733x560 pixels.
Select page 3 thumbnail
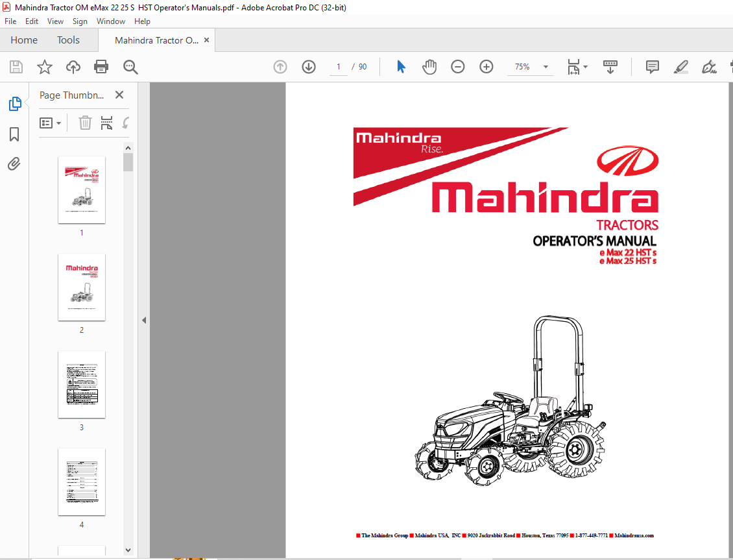point(82,384)
